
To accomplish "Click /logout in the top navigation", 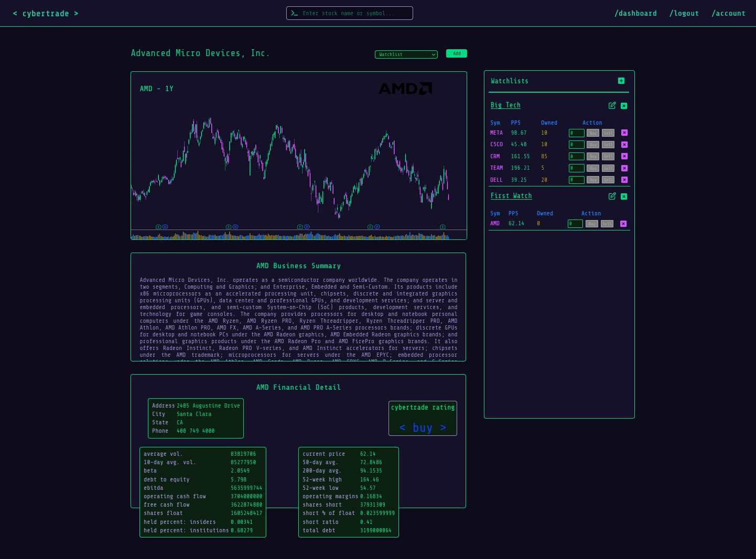I will pos(684,13).
